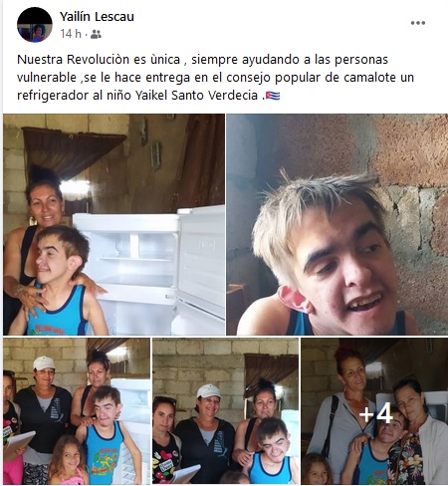Open group photo with woman in white cap and little girl
Screen dimensions: 448x486
[x=77, y=411]
